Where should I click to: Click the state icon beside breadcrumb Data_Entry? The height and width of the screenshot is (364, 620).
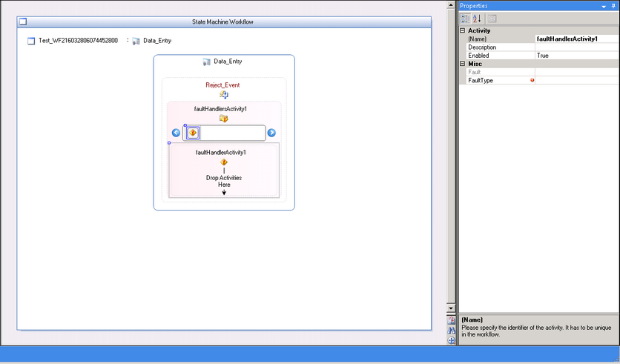(x=136, y=41)
